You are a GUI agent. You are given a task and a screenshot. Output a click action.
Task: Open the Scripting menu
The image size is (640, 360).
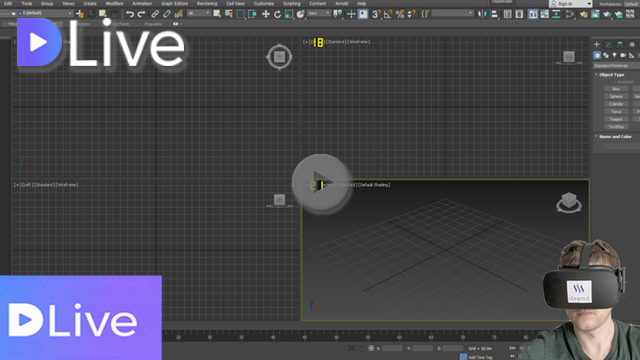[x=291, y=4]
